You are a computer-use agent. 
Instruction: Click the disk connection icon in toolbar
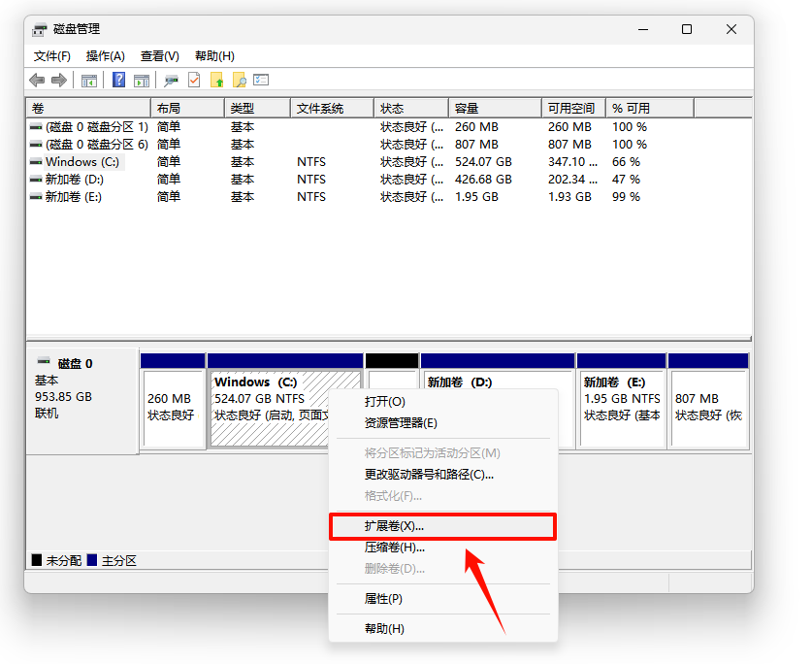[172, 81]
